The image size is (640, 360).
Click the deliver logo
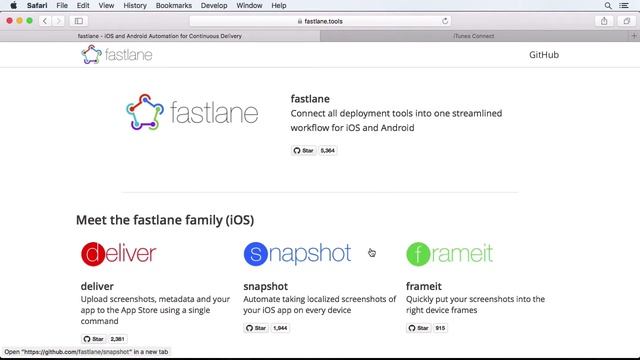click(x=118, y=254)
